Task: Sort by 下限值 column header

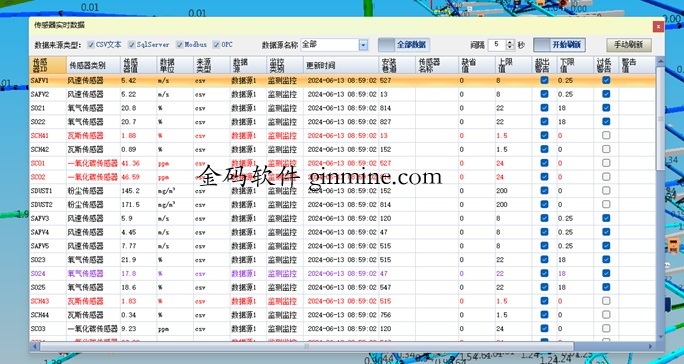Action: pos(575,65)
